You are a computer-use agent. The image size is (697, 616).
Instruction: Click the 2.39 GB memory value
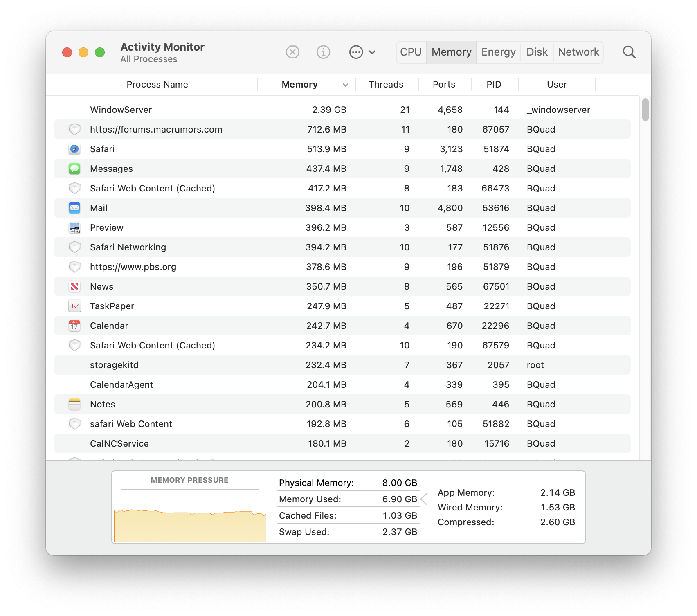[x=329, y=110]
